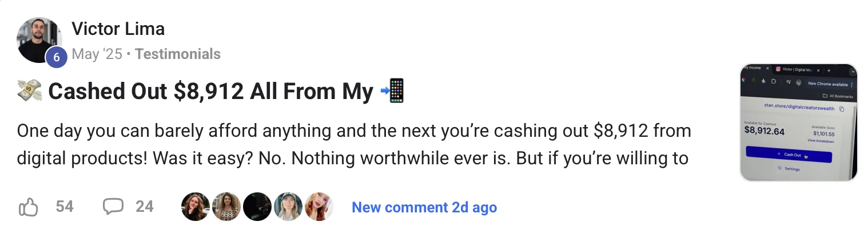This screenshot has width=868, height=237.
Task: Like the post with thumbs-up icon
Action: (29, 207)
